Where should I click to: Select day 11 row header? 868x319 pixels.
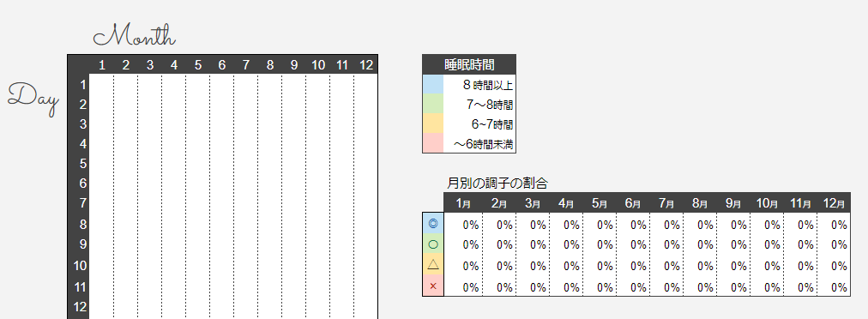[81, 286]
